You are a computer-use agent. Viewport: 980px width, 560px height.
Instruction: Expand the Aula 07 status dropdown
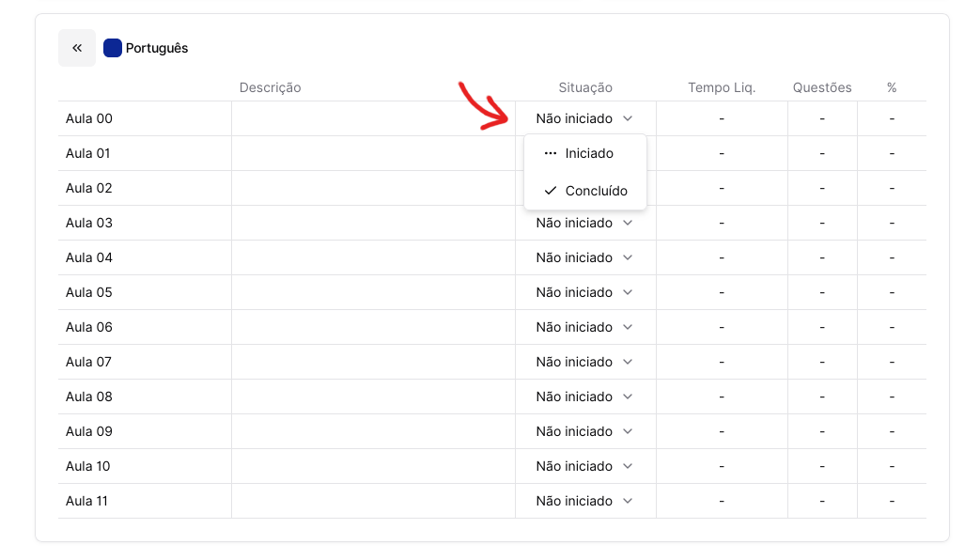tap(584, 362)
